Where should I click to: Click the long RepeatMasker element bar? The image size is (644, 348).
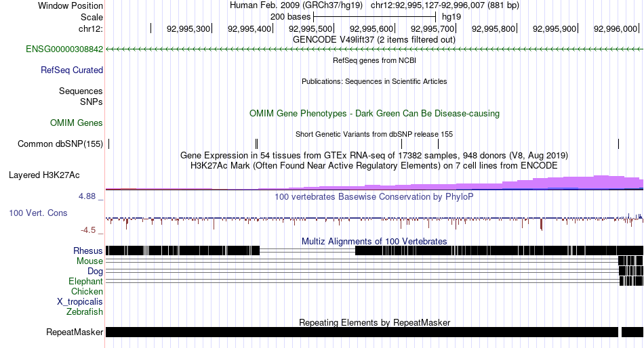pyautogui.click(x=362, y=332)
